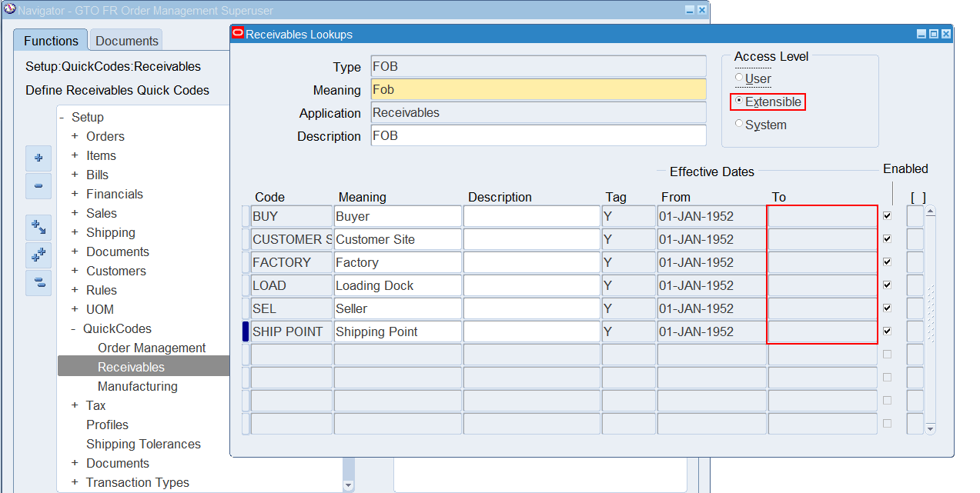Viewport: 980px width, 493px height.
Task: Open the Order Management quick codes item
Action: (x=151, y=348)
